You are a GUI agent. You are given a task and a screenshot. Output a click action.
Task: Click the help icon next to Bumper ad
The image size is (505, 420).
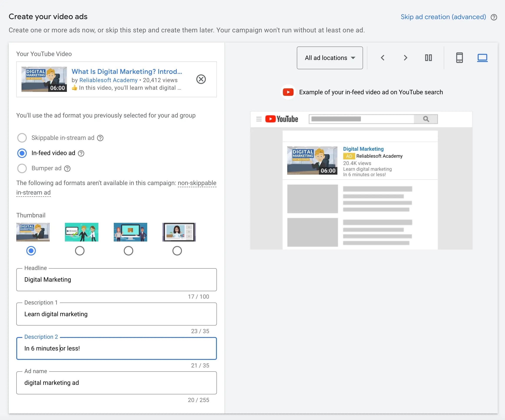click(67, 168)
